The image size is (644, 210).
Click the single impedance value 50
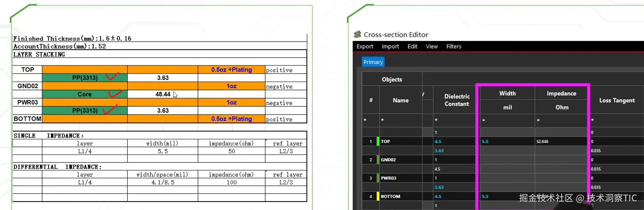click(232, 151)
